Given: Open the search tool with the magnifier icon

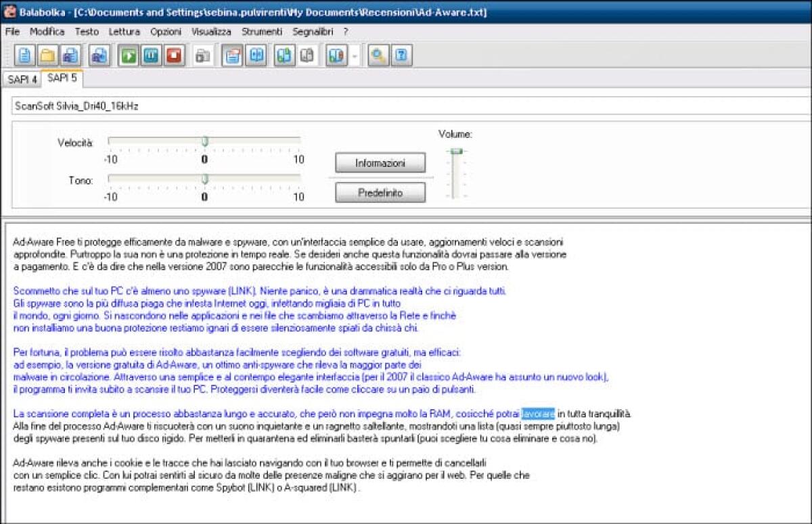Looking at the screenshot, I should coord(378,55).
